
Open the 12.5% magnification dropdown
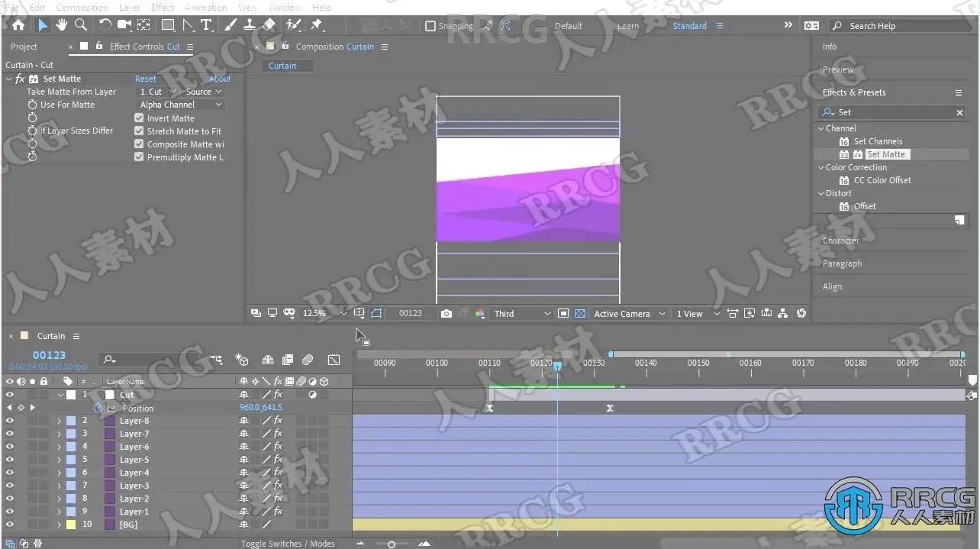pos(324,313)
